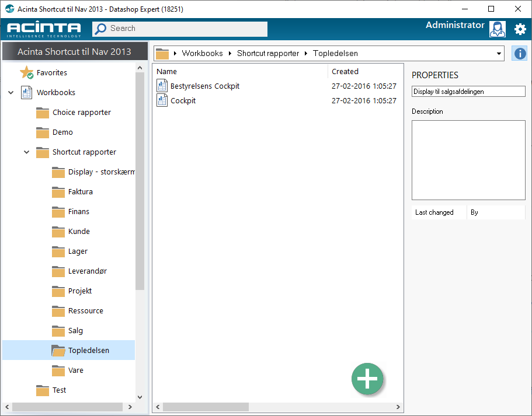Select the Topledelsen folder in tree

[x=68, y=350]
